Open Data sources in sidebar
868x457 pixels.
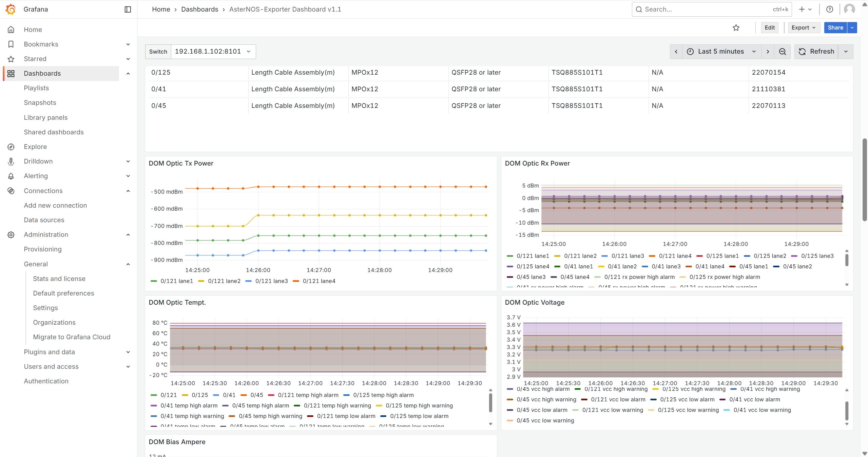point(44,220)
